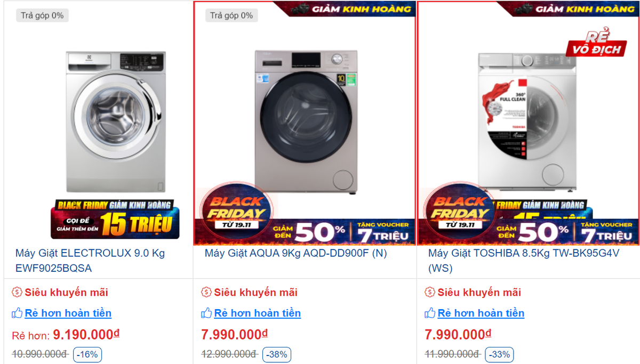Viewport: 640px width, 364px height.
Task: Click the Electrolux washing machine product image
Action: (115, 122)
